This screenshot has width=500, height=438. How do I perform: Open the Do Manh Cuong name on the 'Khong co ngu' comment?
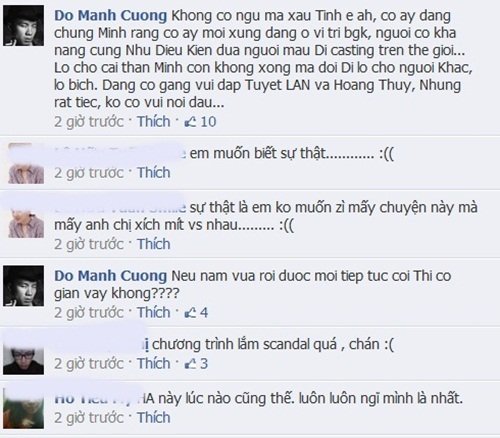(110, 16)
